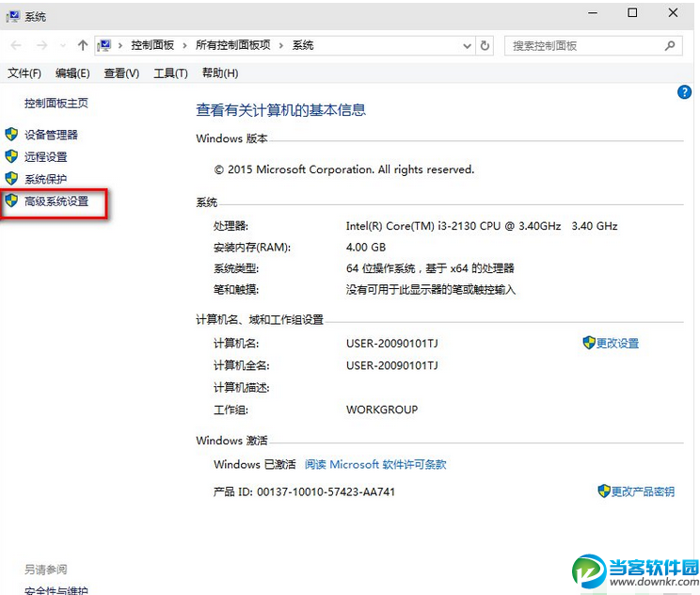Select the 2015 Microsoft Corporation copyright text

(x=343, y=169)
